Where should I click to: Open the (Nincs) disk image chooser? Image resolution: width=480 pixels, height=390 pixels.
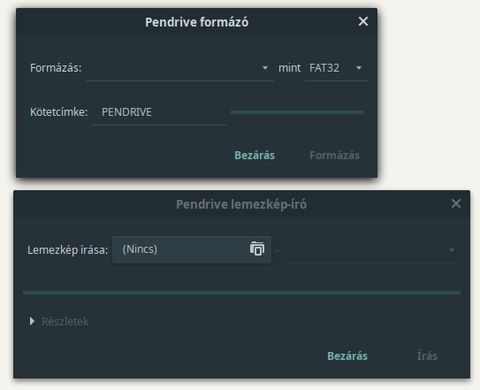(192, 250)
